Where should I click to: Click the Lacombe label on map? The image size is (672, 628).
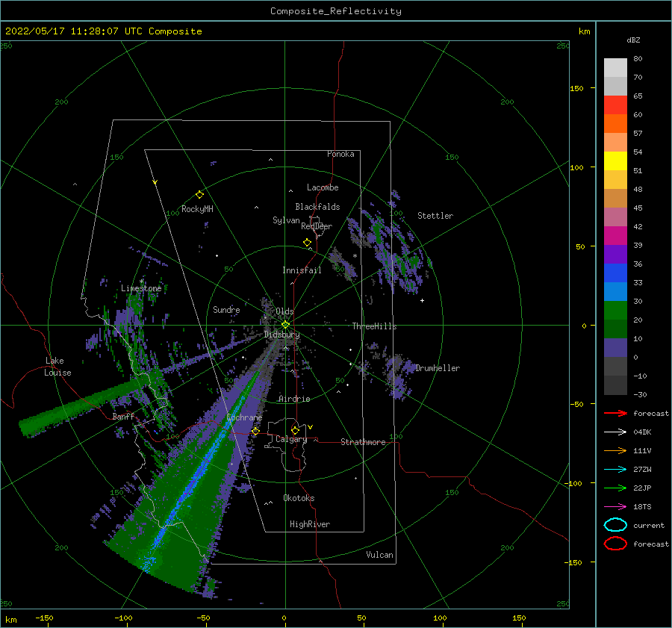323,187
